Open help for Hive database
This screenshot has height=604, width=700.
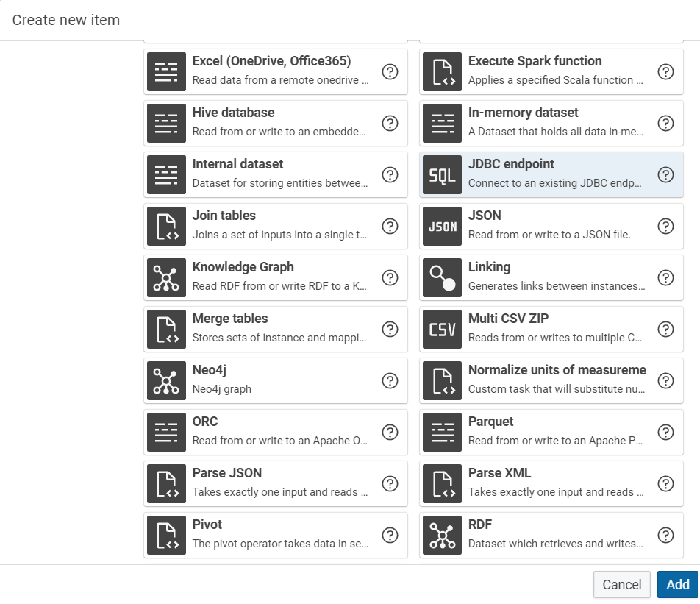[x=390, y=124]
